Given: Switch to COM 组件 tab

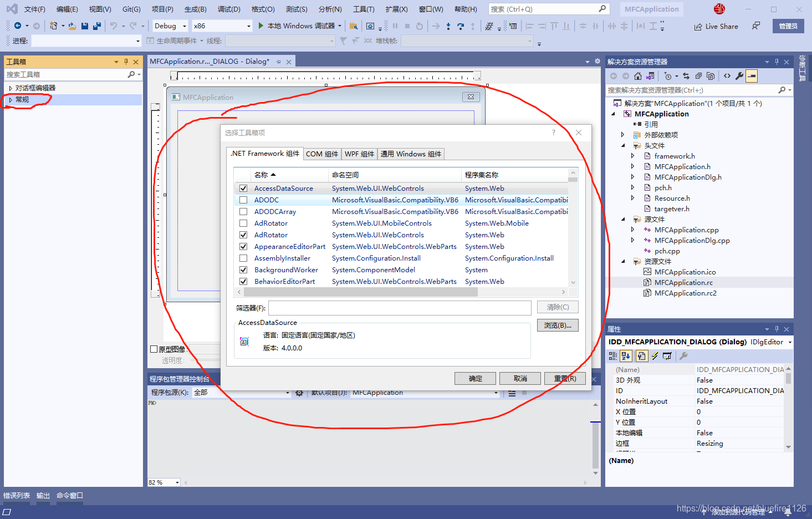Looking at the screenshot, I should (x=322, y=154).
